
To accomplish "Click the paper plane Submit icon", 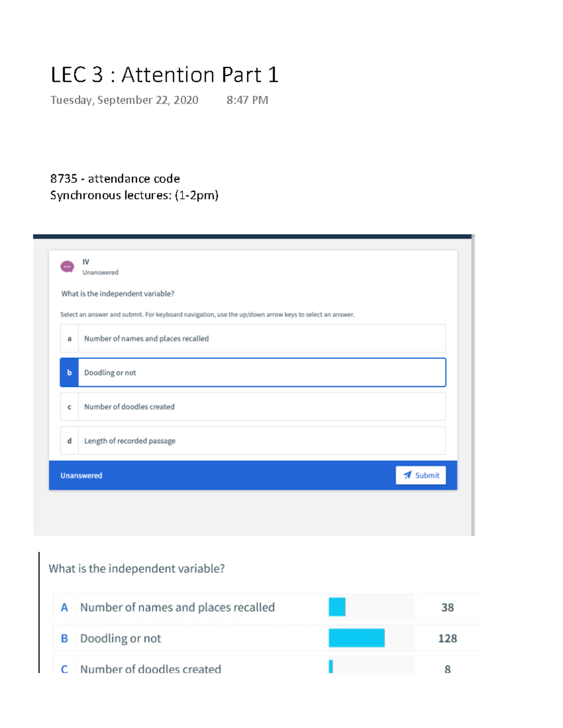I will [407, 475].
